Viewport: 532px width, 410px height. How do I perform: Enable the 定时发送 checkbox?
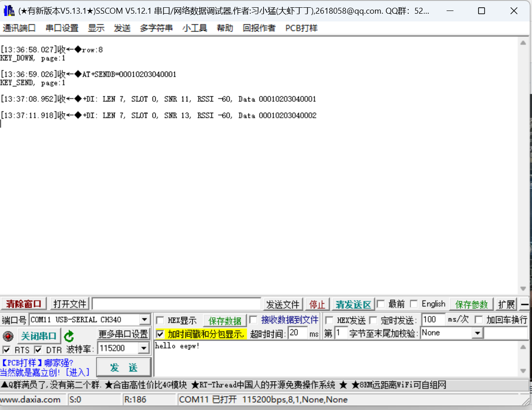[373, 320]
